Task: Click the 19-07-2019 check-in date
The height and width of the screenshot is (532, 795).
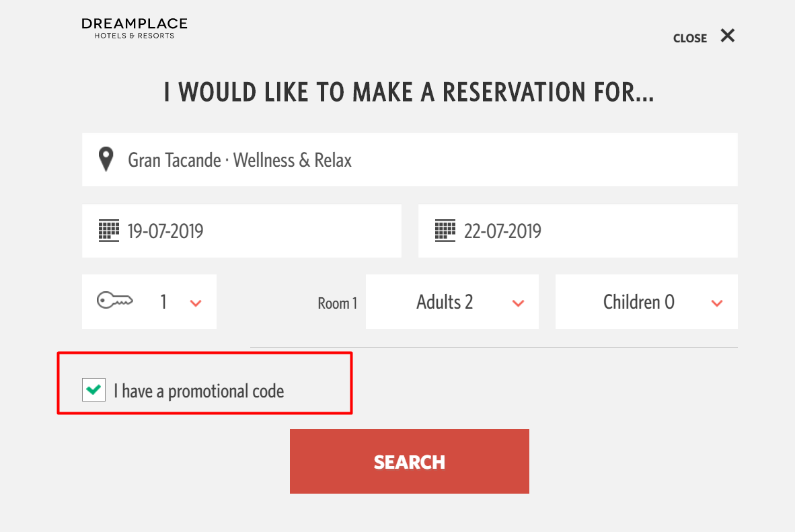Action: (165, 231)
